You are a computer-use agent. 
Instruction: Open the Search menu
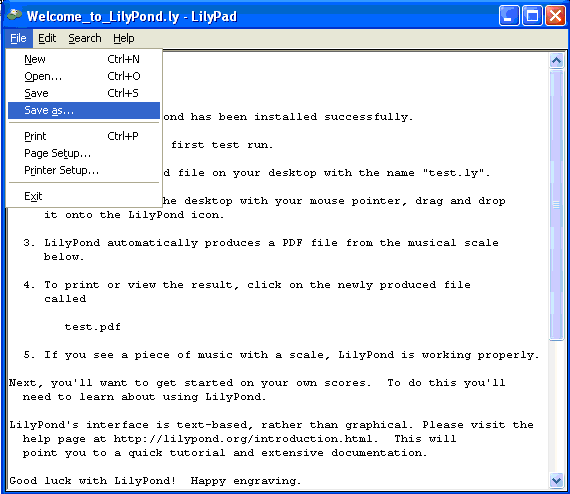[85, 38]
